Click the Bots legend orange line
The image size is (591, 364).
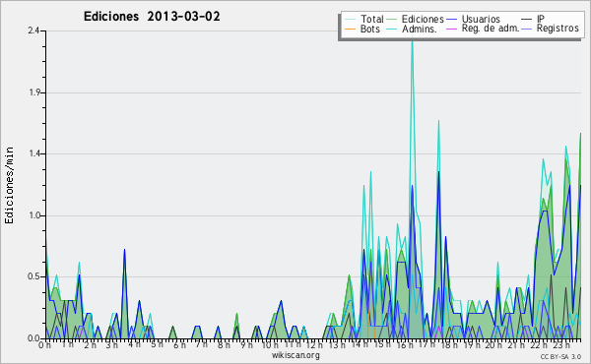tap(350, 29)
